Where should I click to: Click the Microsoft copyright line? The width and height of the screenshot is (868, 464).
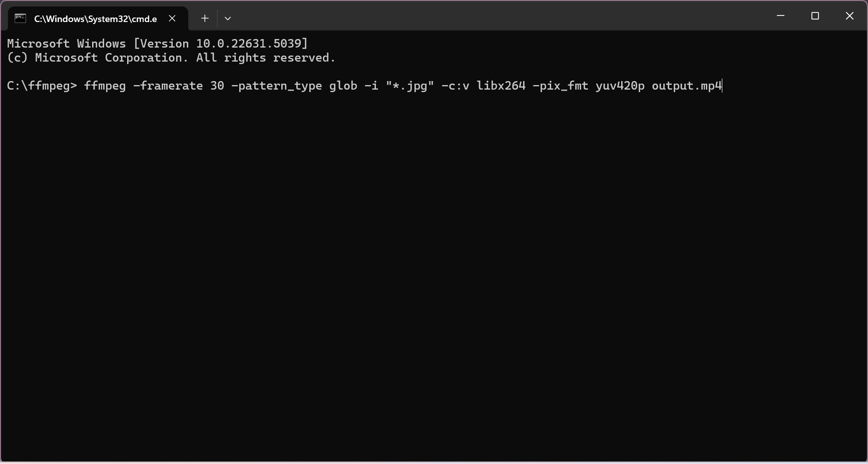pyautogui.click(x=170, y=58)
